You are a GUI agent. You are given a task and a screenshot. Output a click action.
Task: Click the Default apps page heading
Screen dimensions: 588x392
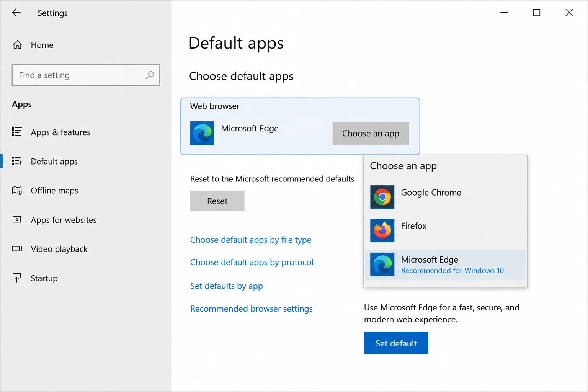pyautogui.click(x=236, y=43)
